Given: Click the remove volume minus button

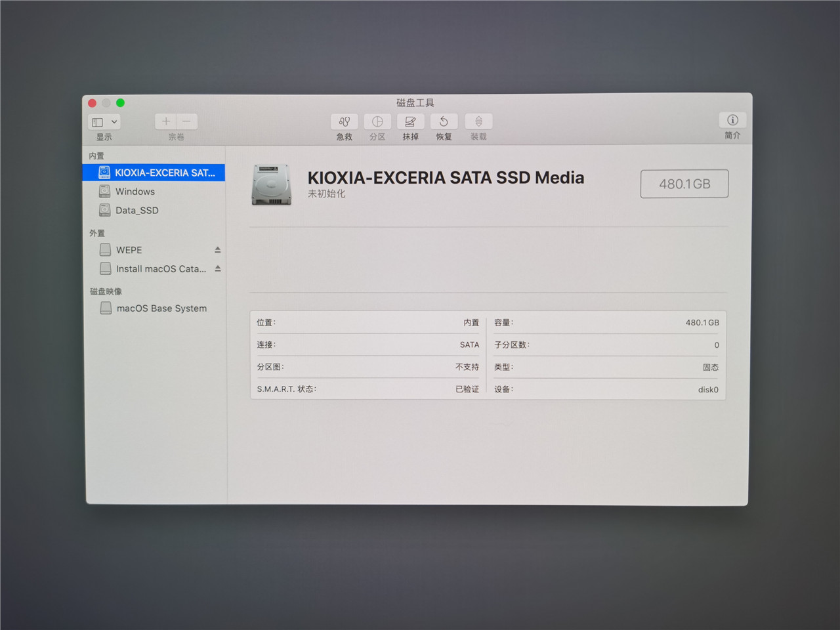Looking at the screenshot, I should click(186, 121).
